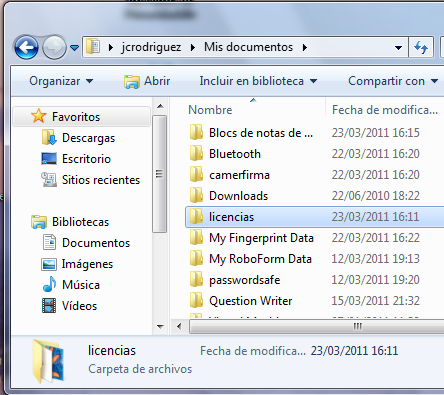
Task: Click the Música note icon
Action: [x=49, y=284]
